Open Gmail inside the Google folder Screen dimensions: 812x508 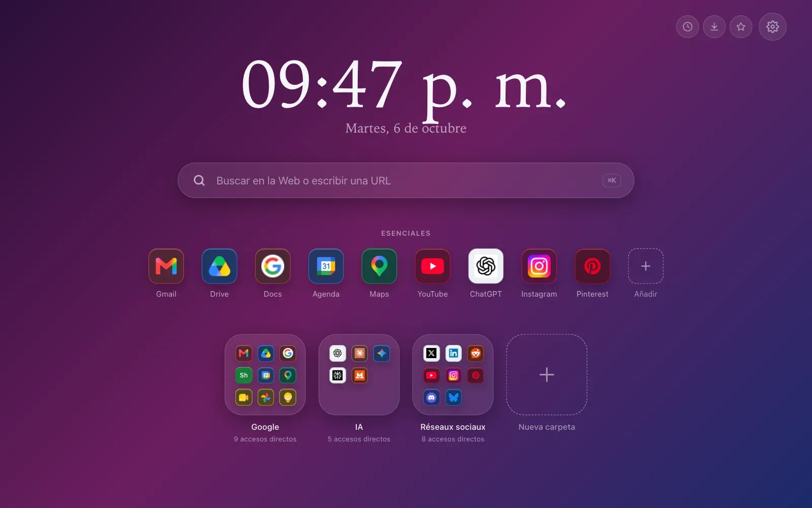244,353
